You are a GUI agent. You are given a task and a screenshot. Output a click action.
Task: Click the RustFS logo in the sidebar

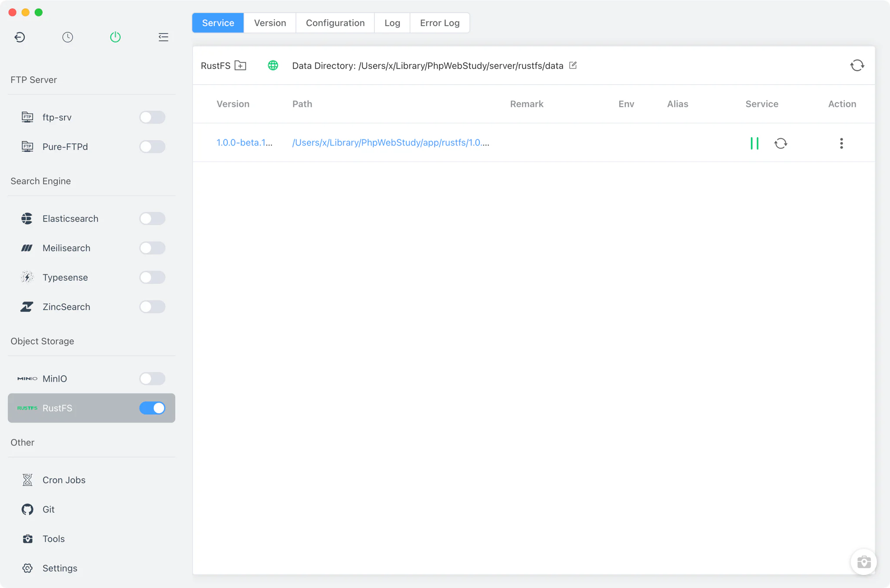pos(27,408)
